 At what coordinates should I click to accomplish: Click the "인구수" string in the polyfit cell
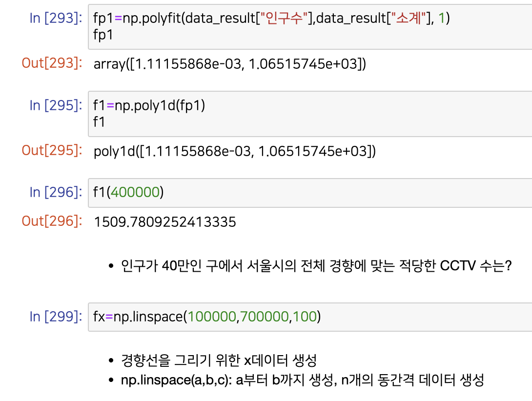pos(284,18)
